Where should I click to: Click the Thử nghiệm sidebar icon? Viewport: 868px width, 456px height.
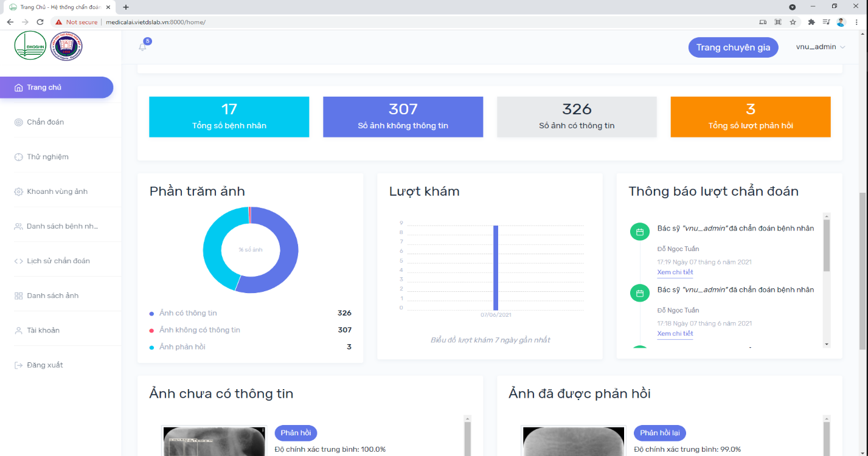[18, 157]
